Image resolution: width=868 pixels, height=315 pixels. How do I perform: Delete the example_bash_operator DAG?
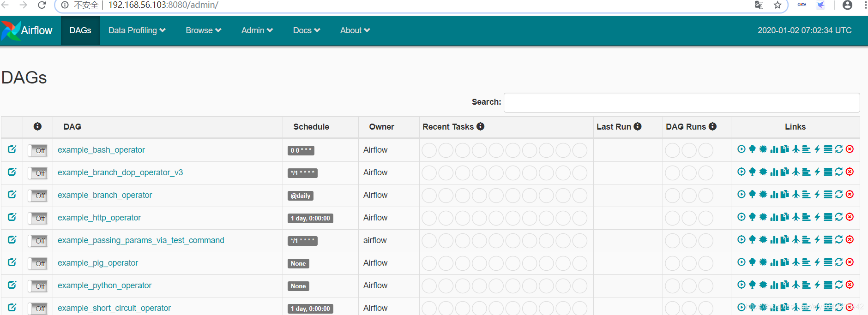tap(850, 149)
